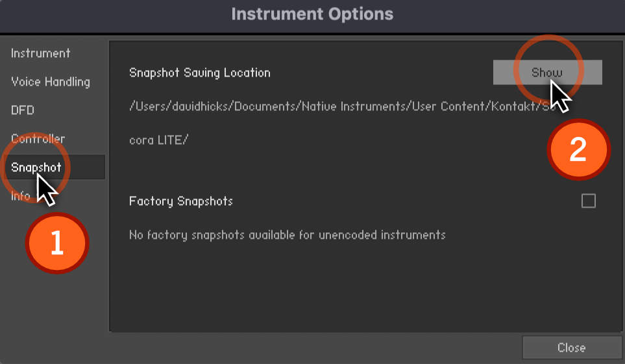This screenshot has width=625, height=364.
Task: Click the orange number 1 badge
Action: click(57, 243)
